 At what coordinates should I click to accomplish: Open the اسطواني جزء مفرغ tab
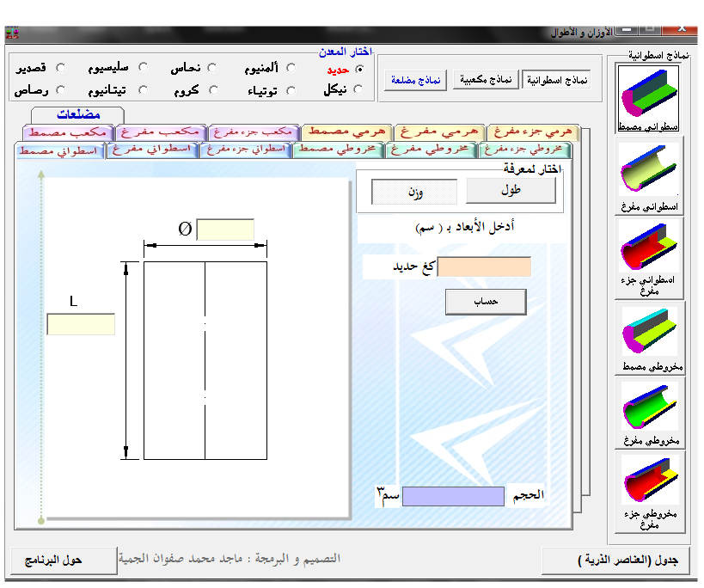click(246, 150)
